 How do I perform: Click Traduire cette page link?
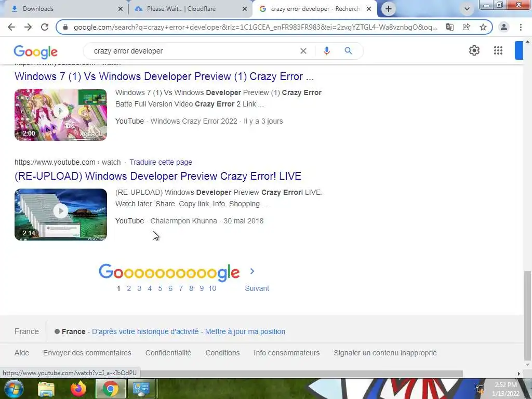[x=161, y=162]
